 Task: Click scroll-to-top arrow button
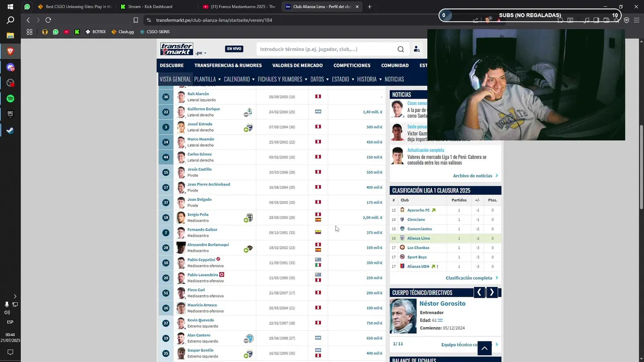[485, 348]
